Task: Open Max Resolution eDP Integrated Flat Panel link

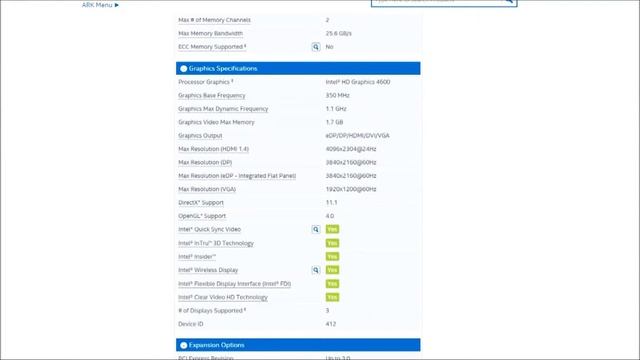Action: (237, 176)
